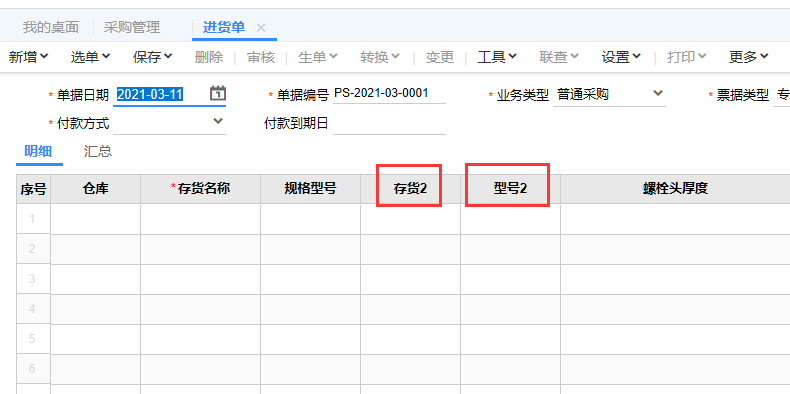Open the 选单 dropdown menu

pos(90,57)
